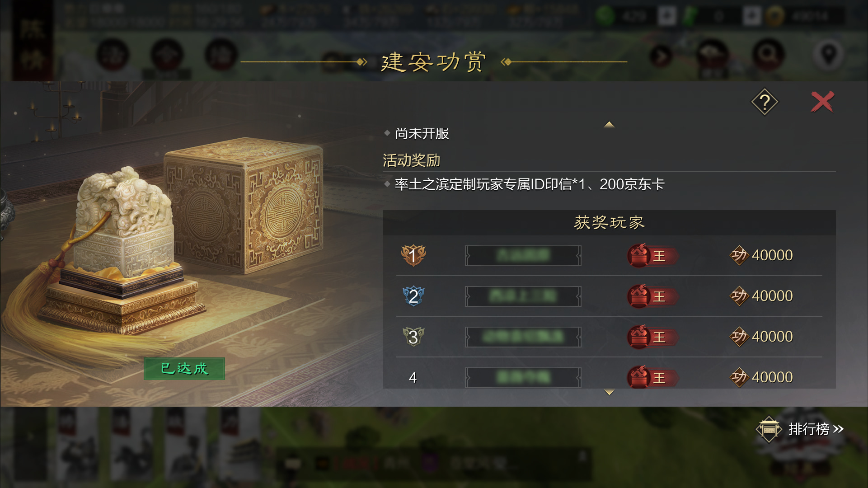Screen dimensions: 868x488
Task: Open the question mark help icon
Action: [765, 102]
